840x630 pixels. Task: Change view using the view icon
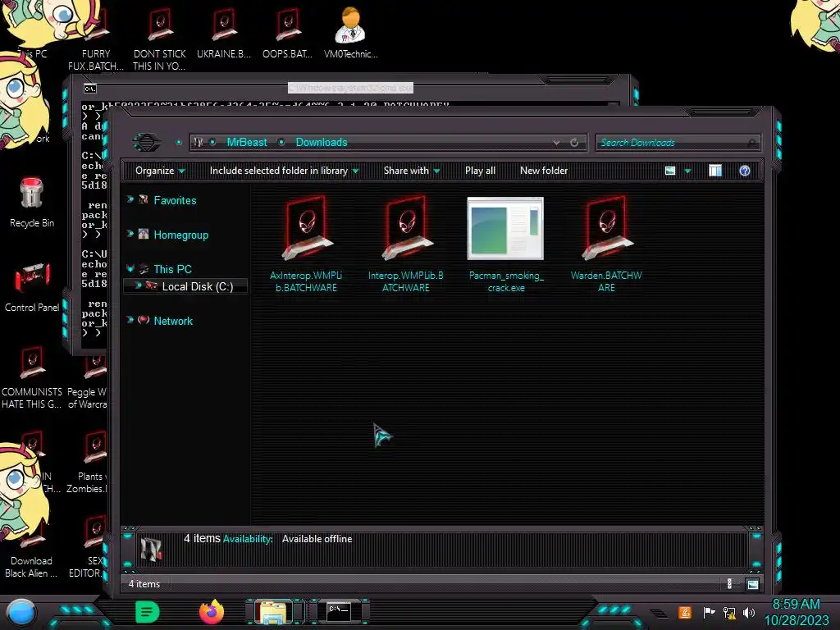670,171
